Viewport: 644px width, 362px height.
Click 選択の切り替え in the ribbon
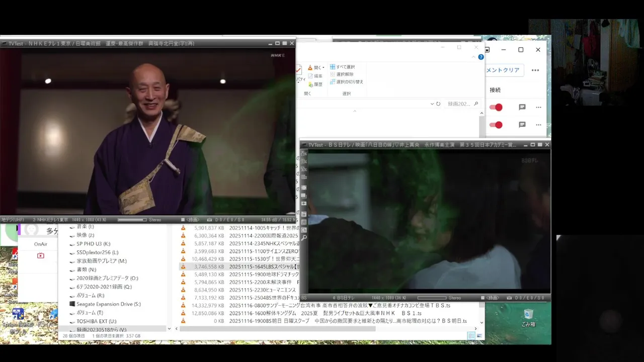click(346, 82)
